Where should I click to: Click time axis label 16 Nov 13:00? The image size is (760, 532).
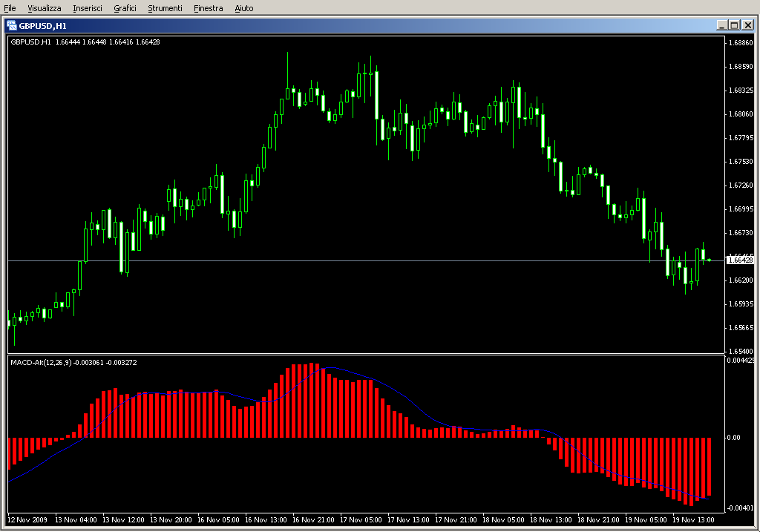coord(266,520)
